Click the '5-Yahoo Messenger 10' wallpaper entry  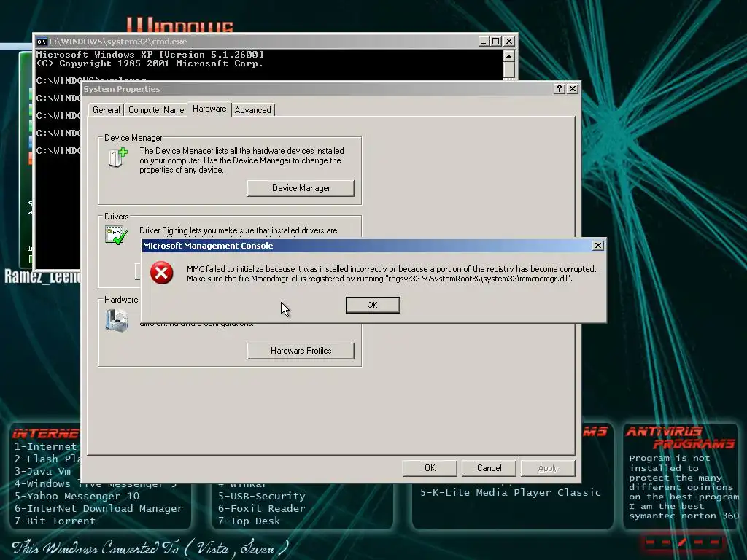[x=77, y=496]
